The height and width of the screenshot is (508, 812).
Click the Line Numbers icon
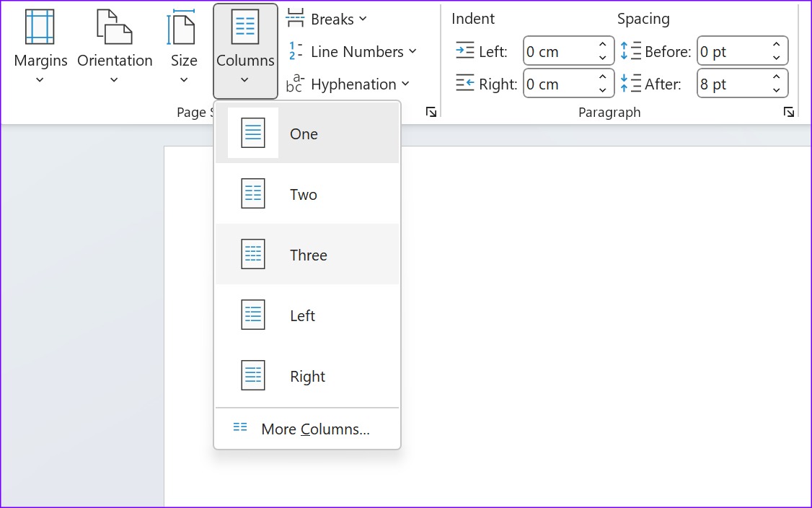295,51
